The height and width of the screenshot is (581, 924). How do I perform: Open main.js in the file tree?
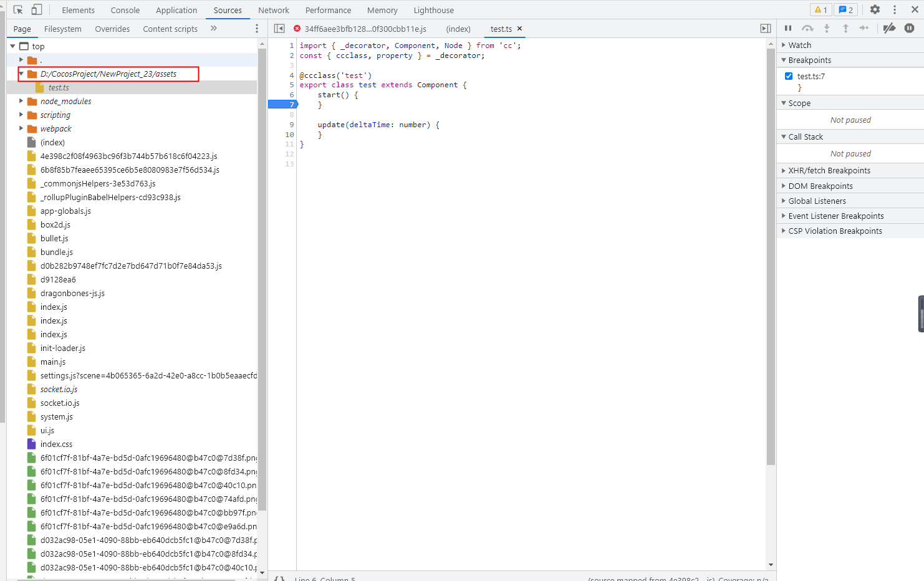(53, 362)
